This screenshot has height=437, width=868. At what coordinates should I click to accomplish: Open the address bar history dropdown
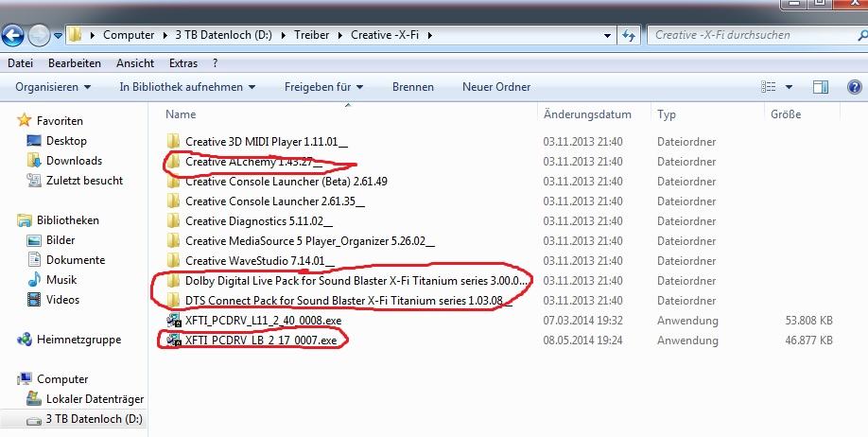pos(607,35)
